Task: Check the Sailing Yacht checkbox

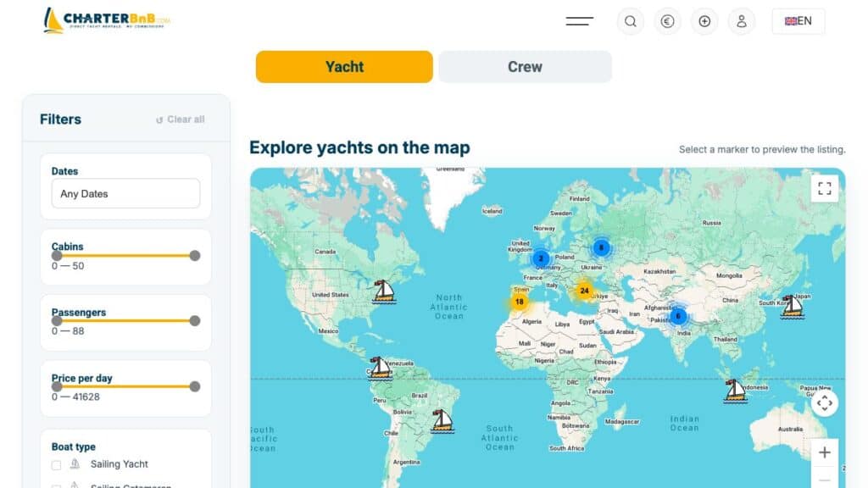Action: coord(56,465)
